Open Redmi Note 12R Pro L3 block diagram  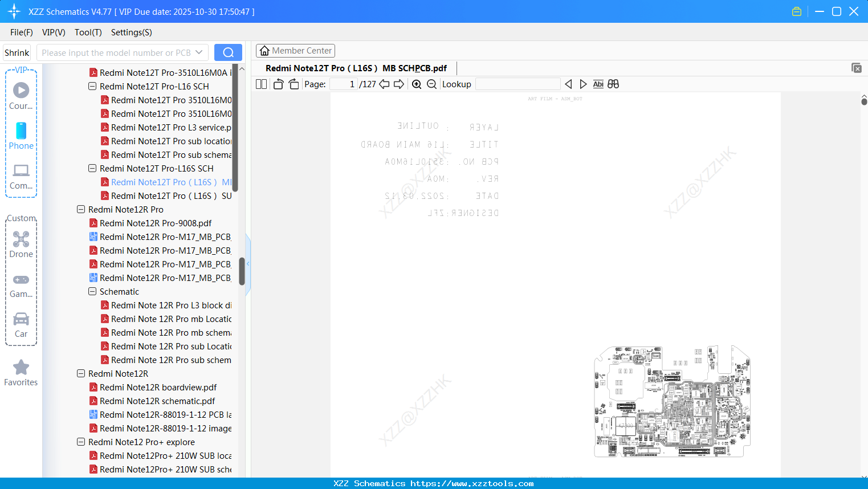tap(166, 305)
